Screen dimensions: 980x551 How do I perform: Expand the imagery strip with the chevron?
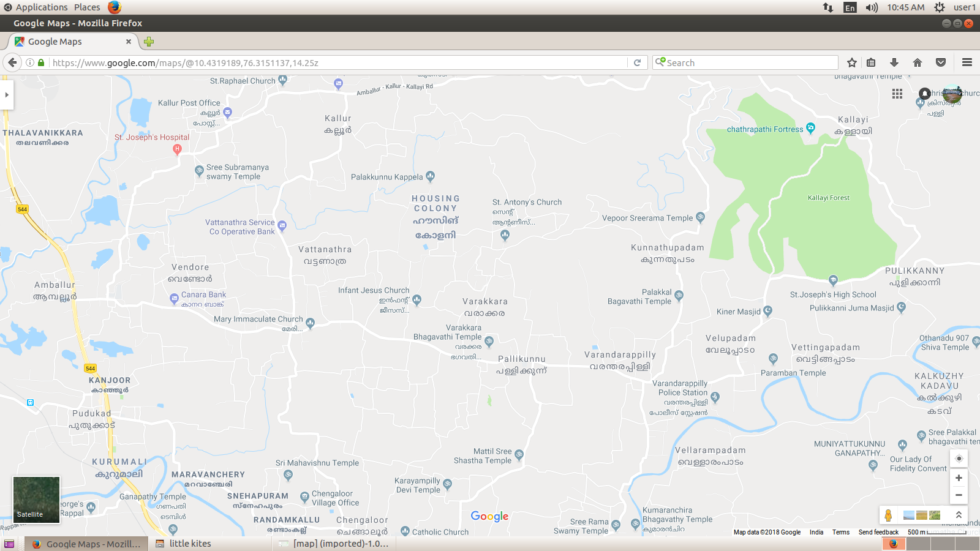pyautogui.click(x=959, y=515)
